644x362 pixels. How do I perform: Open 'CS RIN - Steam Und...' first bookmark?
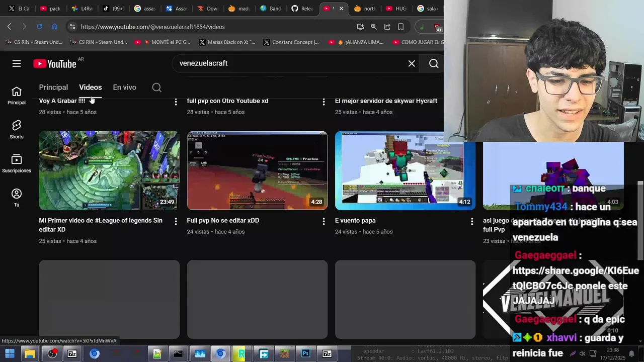[34, 42]
